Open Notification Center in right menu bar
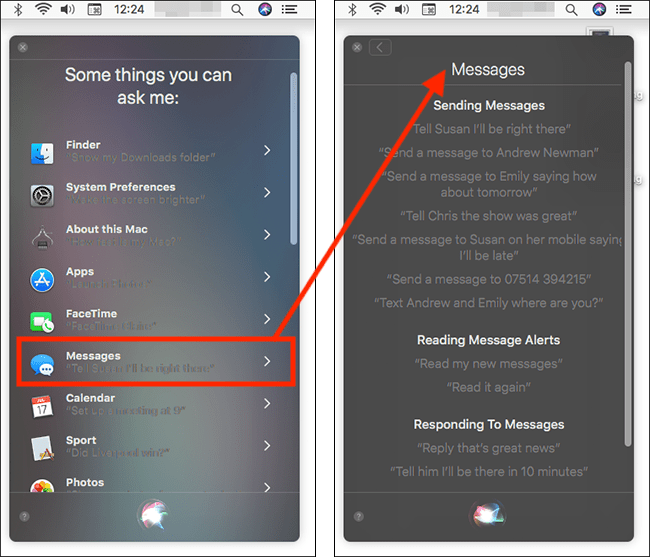 (x=623, y=9)
